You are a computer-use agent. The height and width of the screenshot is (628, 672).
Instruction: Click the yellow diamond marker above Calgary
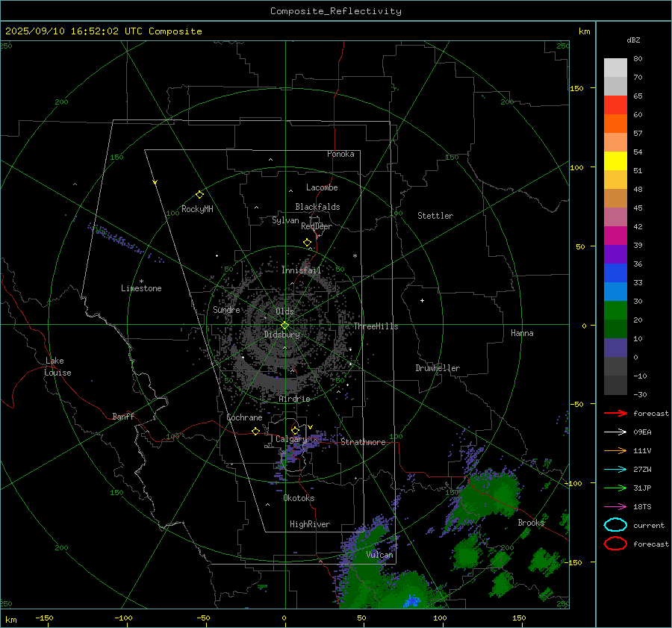[x=295, y=430]
